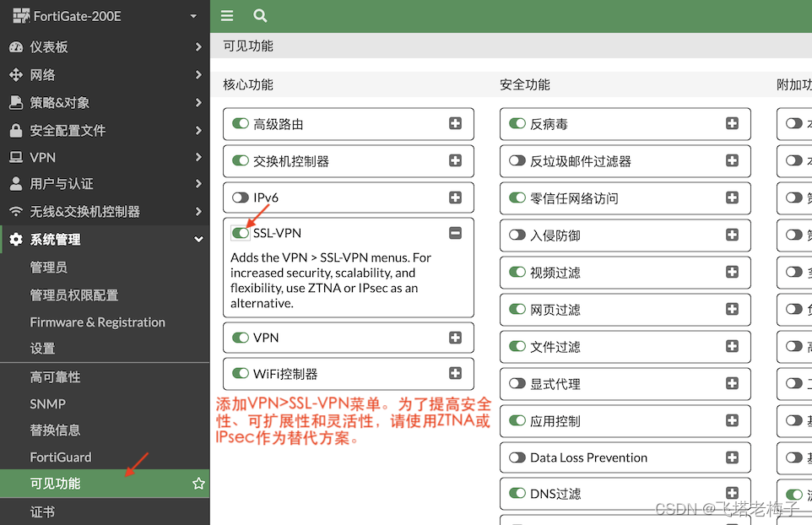The width and height of the screenshot is (812, 525).
Task: Collapse the 系统管理 section chevron
Action: click(198, 240)
